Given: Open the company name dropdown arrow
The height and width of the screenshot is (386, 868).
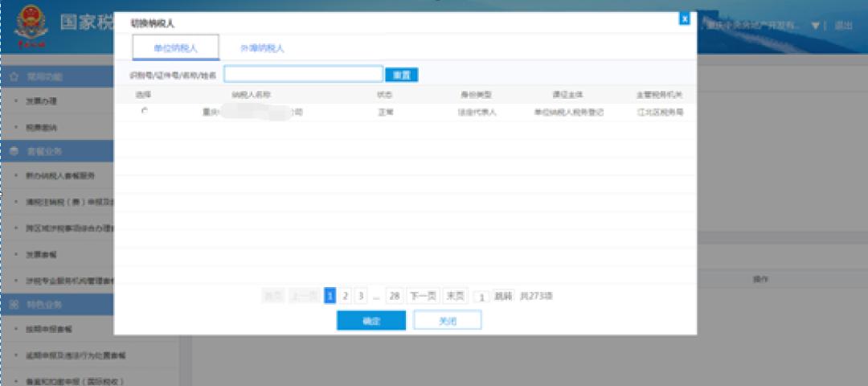Looking at the screenshot, I should [815, 26].
